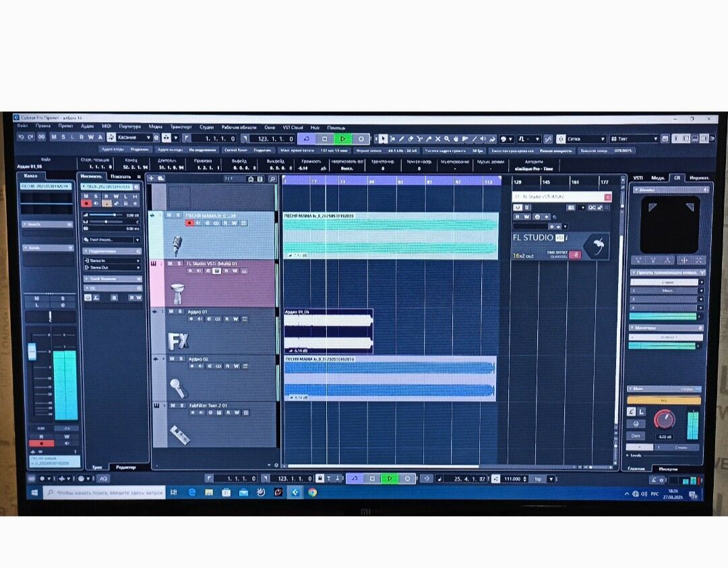Select the Eraser tool in toolbar
The image size is (728, 568).
pos(411,139)
